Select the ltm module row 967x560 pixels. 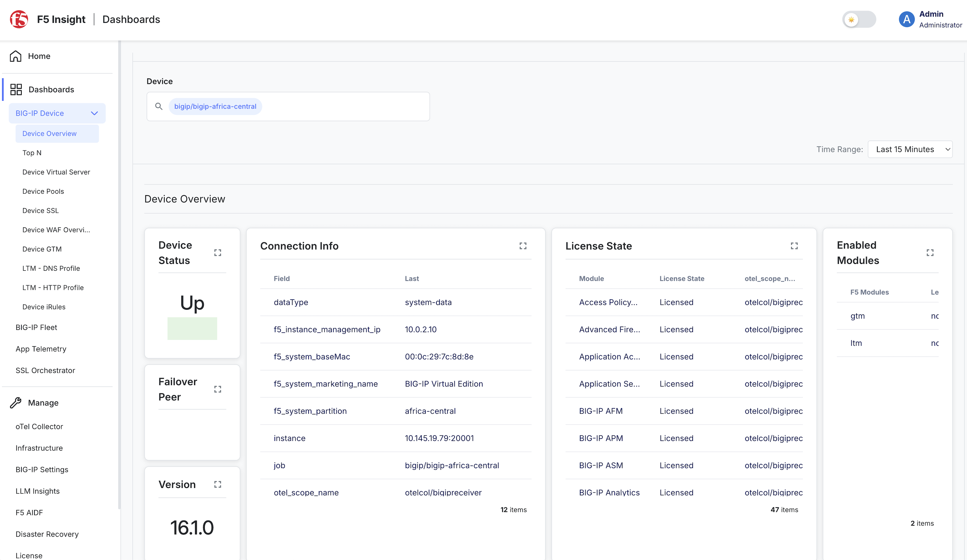coord(888,343)
